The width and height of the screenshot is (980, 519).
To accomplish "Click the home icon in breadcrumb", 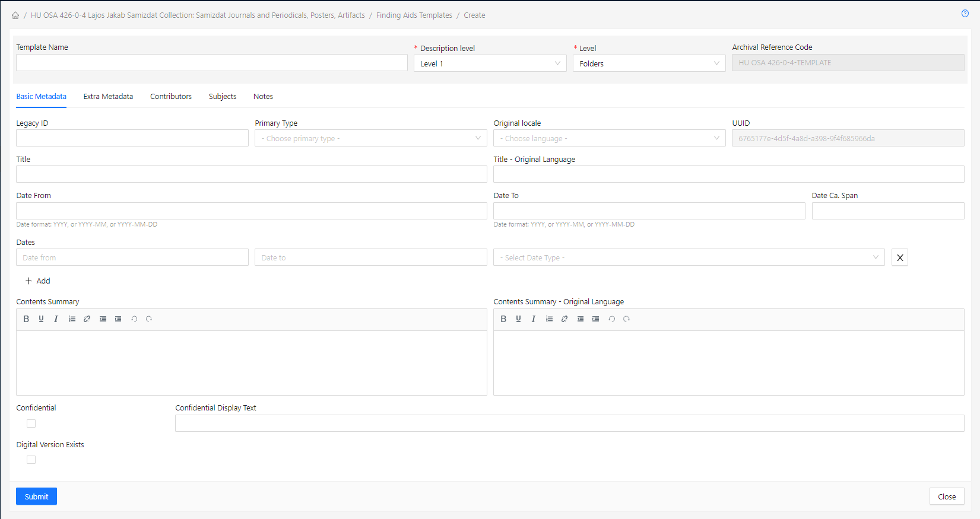I will click(15, 15).
